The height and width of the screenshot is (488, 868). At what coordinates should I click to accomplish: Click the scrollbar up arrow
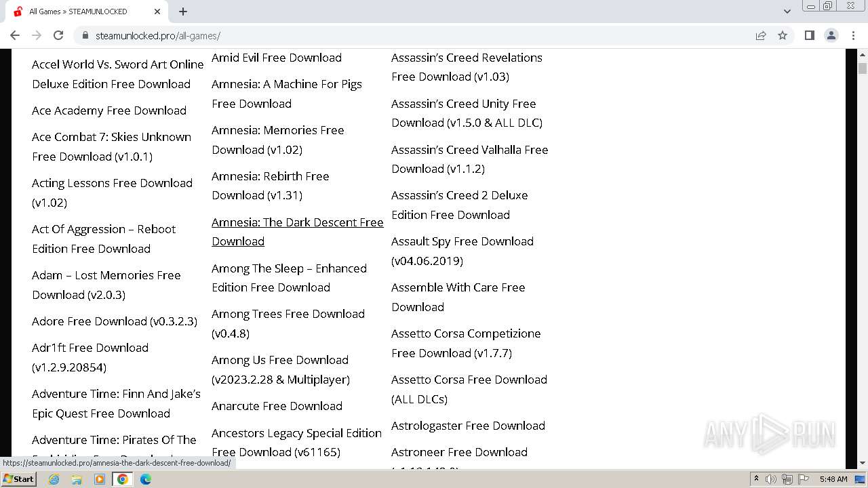coord(863,54)
